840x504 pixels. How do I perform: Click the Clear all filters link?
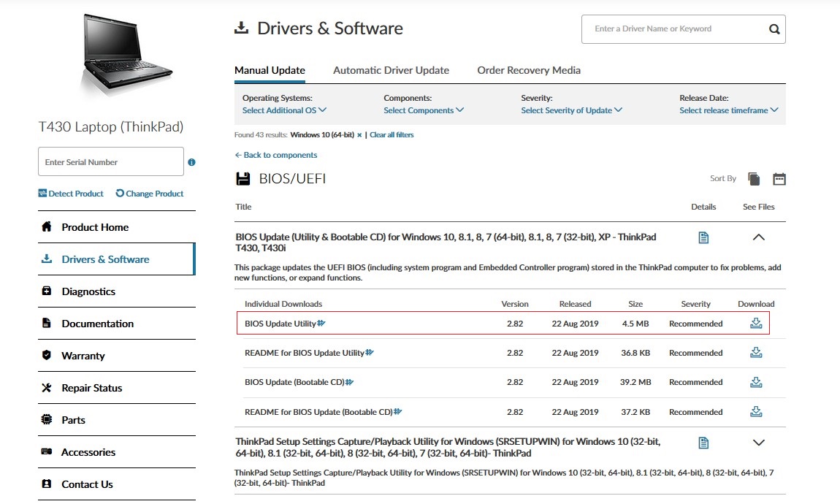(392, 135)
